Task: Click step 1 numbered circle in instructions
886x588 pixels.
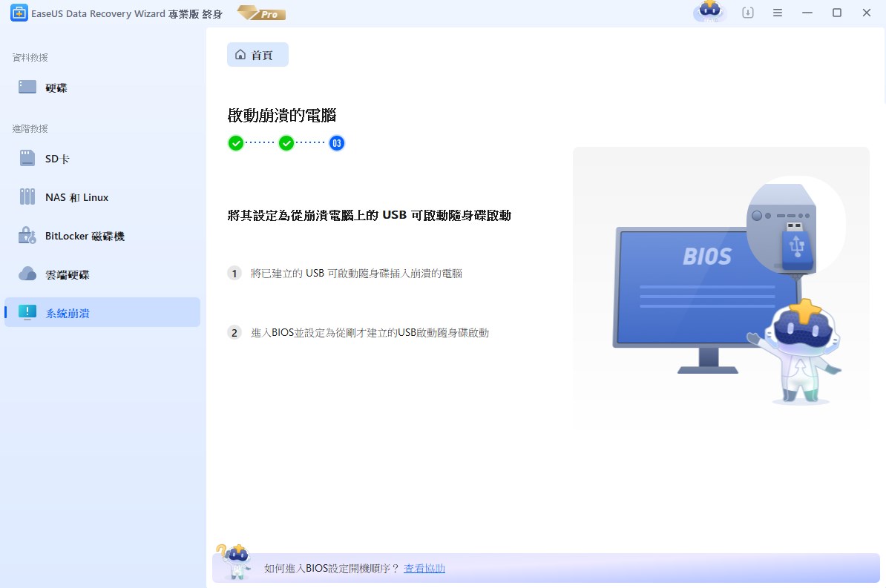Action: point(234,273)
